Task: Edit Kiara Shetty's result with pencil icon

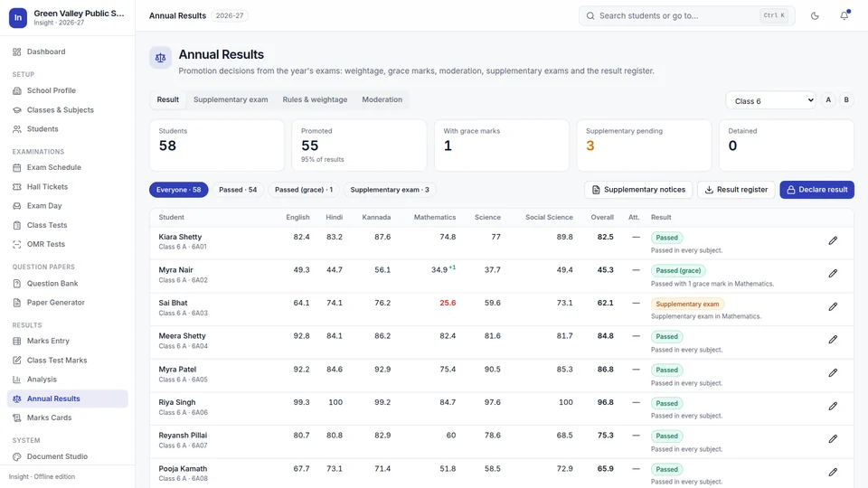Action: tap(833, 240)
